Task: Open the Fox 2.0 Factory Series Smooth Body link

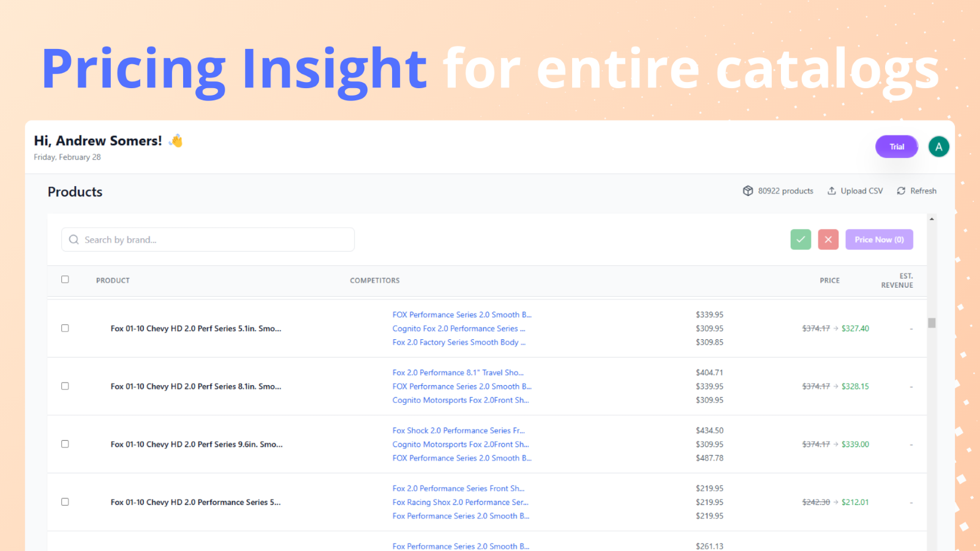Action: pyautogui.click(x=459, y=342)
